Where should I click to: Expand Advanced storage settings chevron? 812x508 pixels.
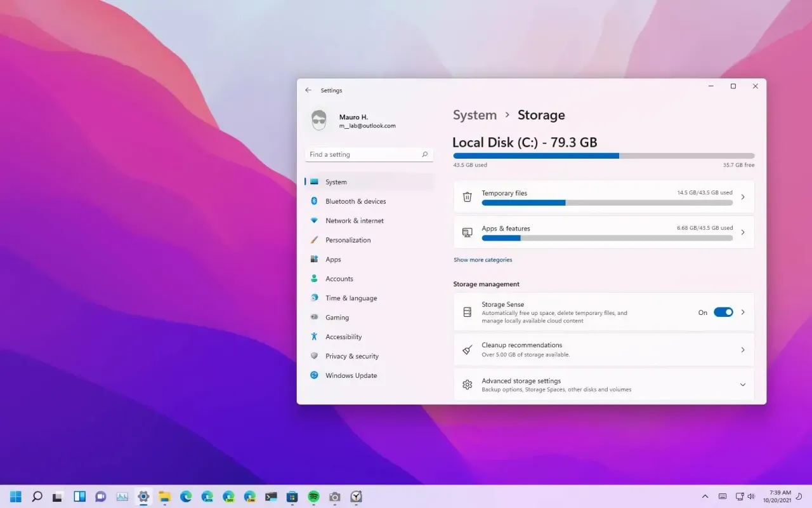pyautogui.click(x=743, y=385)
